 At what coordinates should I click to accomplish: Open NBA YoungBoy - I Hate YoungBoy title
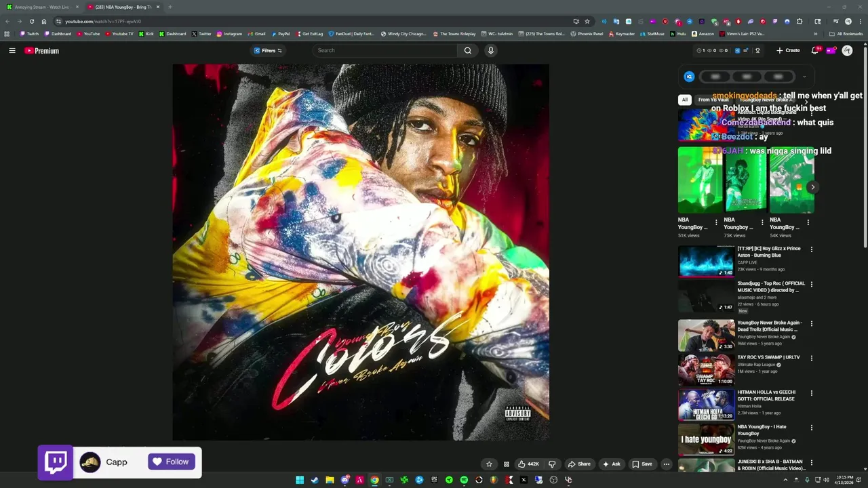tap(762, 430)
